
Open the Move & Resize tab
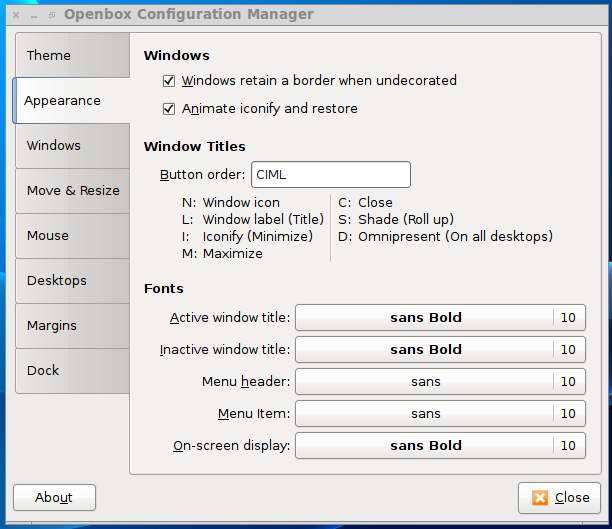[x=73, y=191]
